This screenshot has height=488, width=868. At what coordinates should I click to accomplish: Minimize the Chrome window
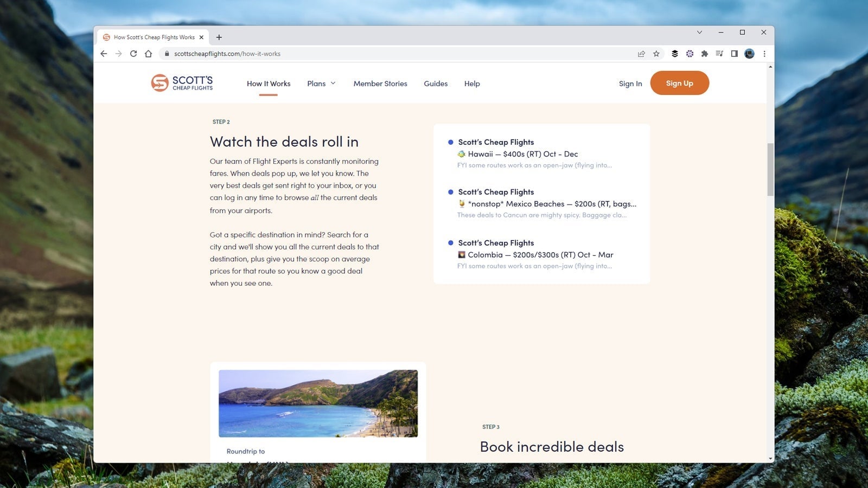click(x=721, y=32)
